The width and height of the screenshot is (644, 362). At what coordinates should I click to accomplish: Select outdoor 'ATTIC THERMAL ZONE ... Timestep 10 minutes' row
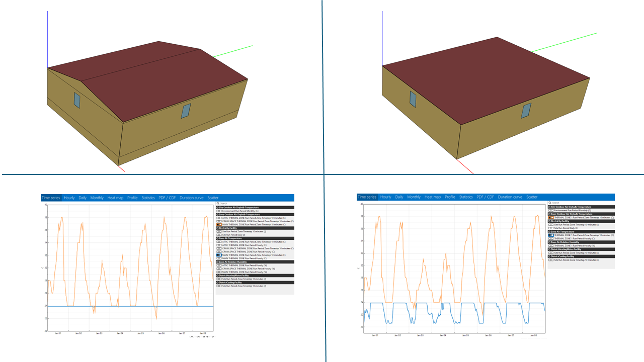coord(255,218)
